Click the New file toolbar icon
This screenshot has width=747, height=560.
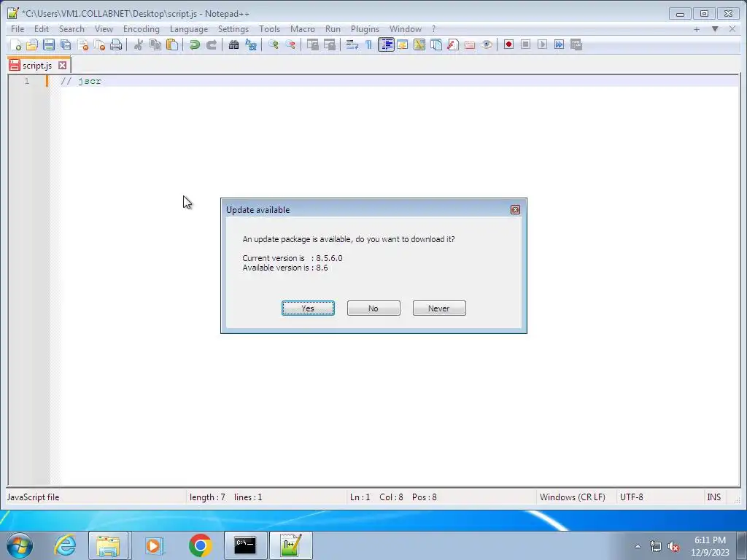[16, 44]
